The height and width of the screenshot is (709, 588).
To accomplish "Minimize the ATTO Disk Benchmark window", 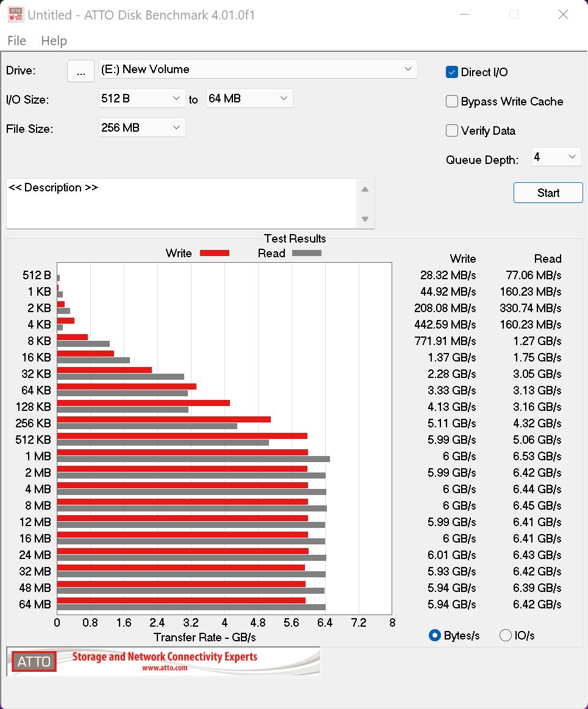I will click(x=465, y=15).
